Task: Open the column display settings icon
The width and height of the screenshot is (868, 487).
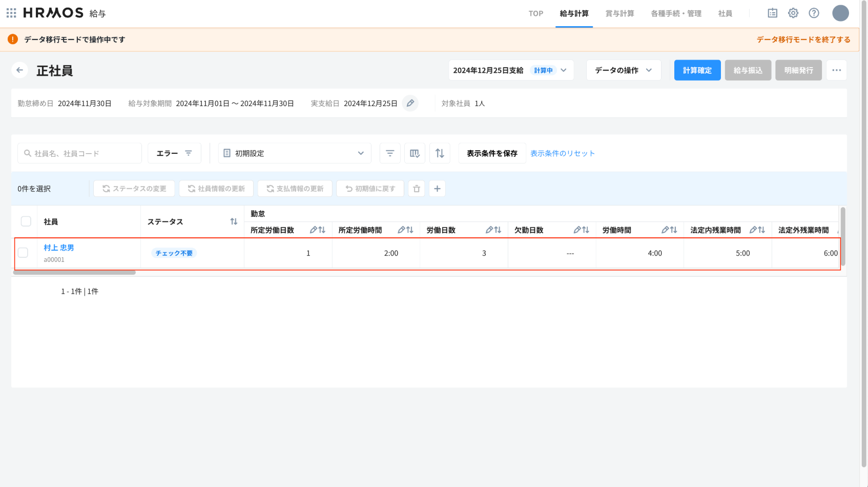Action: 415,153
